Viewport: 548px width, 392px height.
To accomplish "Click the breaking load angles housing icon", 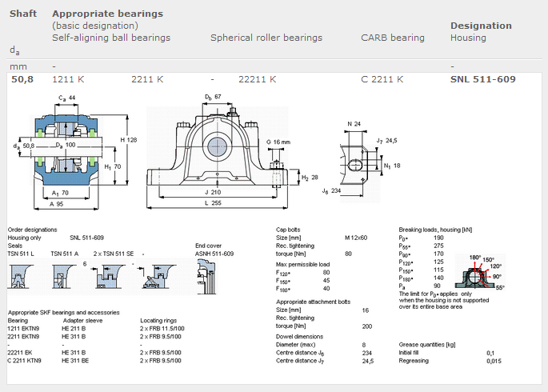I will (479, 272).
